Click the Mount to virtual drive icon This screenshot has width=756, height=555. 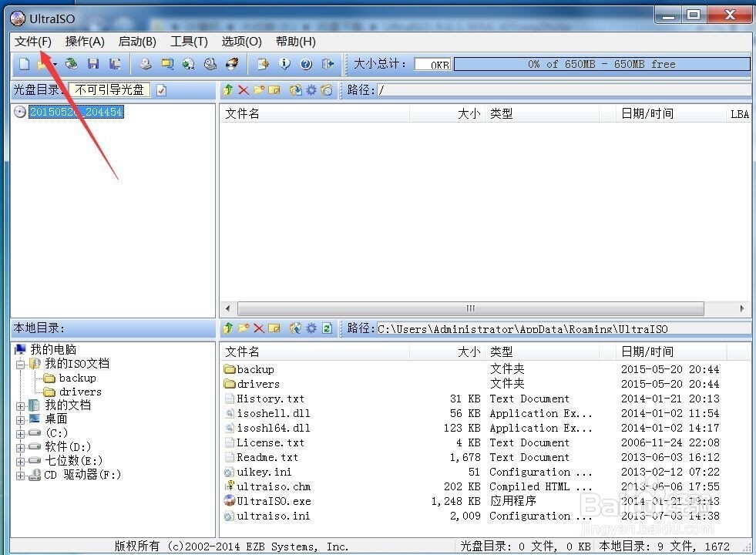[210, 64]
